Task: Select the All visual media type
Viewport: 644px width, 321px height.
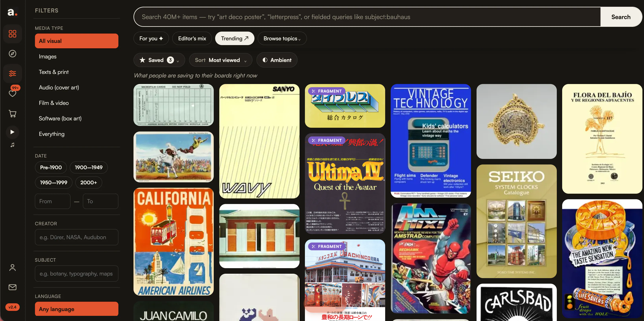Action: (x=76, y=41)
